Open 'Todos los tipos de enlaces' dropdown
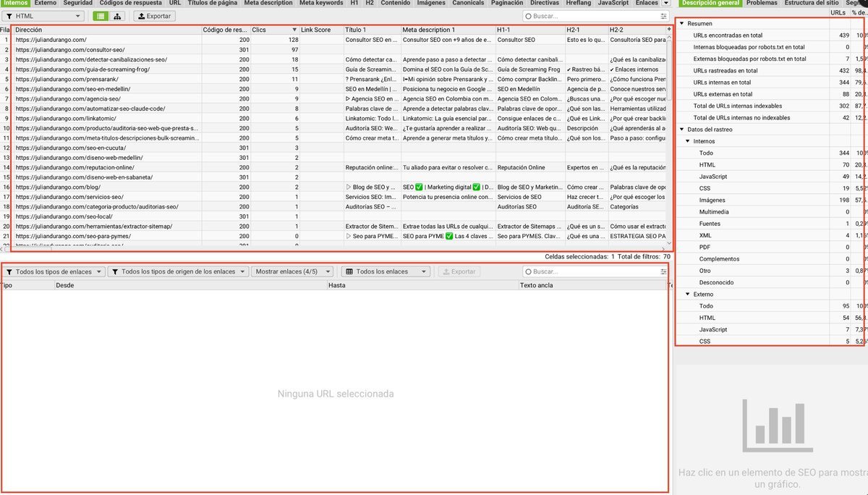This screenshot has width=868, height=495. pos(55,272)
